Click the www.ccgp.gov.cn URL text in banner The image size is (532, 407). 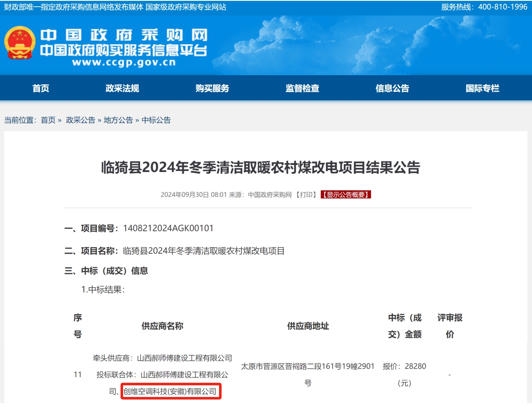pos(124,63)
